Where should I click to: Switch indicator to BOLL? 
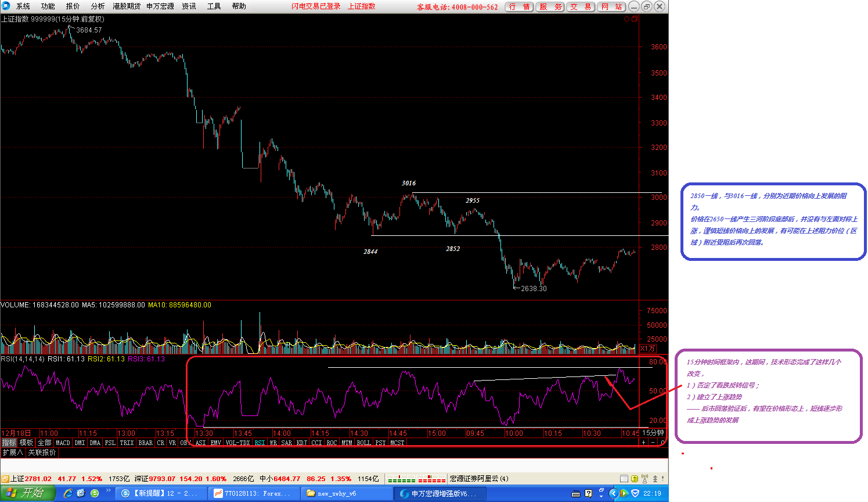click(364, 443)
